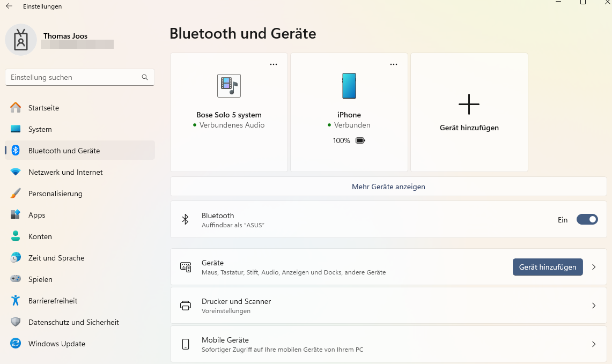The width and height of the screenshot is (612, 364).
Task: Open the three-dot menu on the iPhone card
Action: (x=394, y=64)
